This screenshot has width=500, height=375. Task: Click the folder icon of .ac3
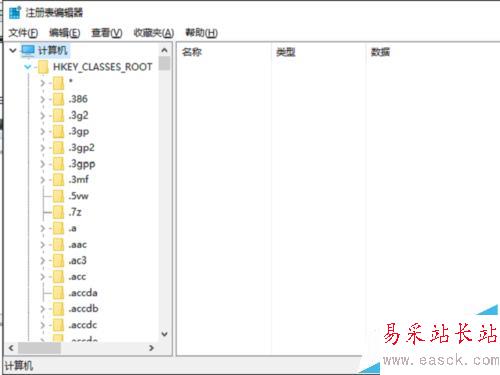59,260
